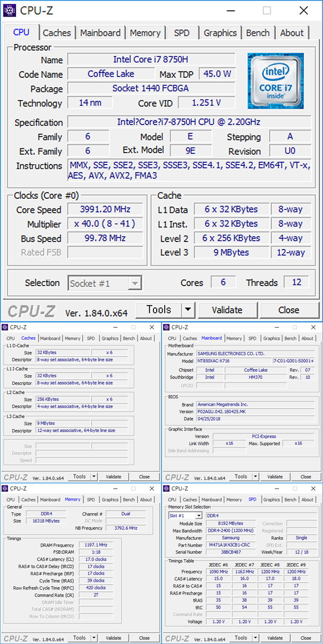The height and width of the screenshot is (644, 323).
Task: Select the Memory tab in the SPD window
Action: [234, 500]
